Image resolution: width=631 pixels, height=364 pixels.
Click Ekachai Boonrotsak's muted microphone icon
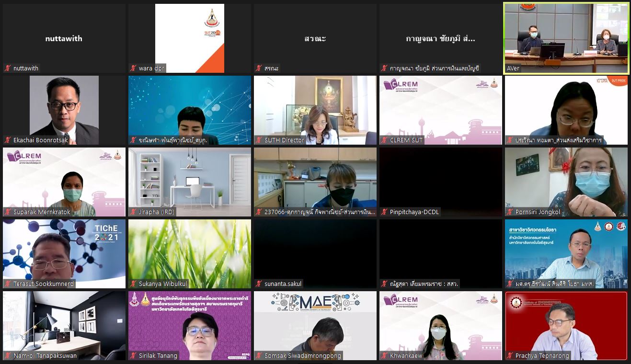[x=8, y=140]
